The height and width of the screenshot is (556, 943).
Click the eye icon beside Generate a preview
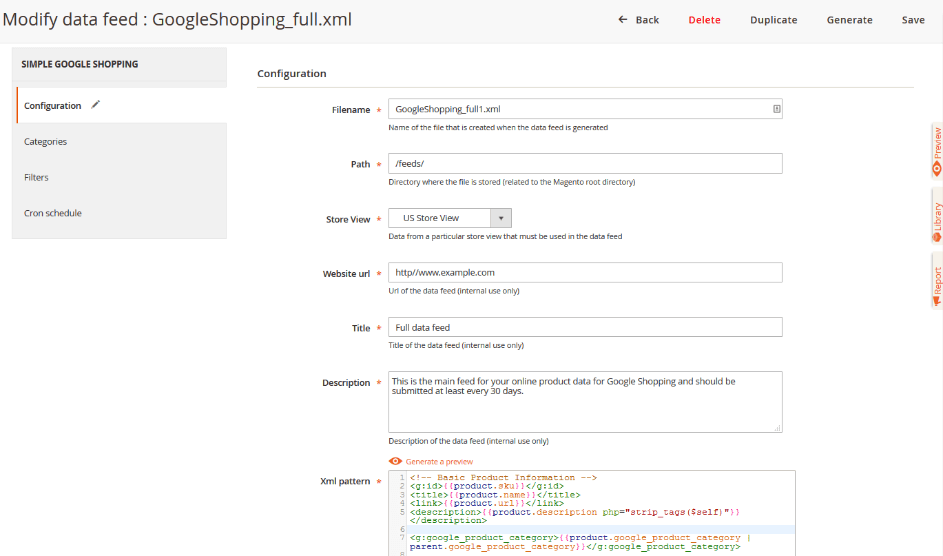[395, 461]
